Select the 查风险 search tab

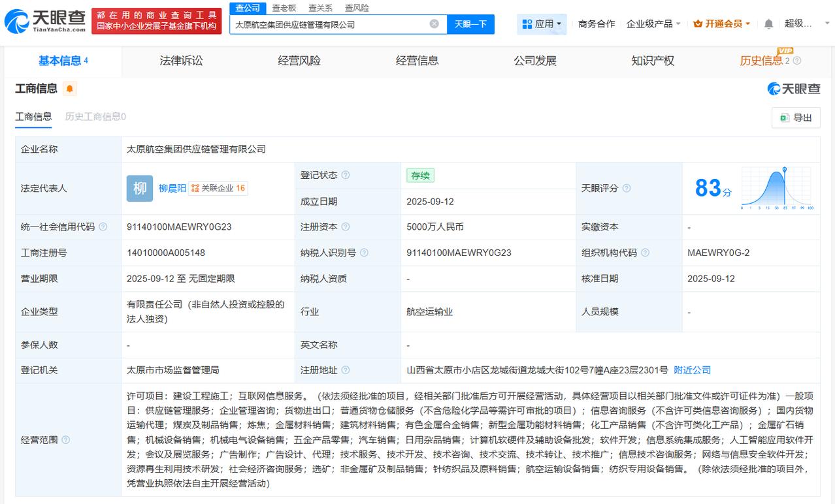357,8
